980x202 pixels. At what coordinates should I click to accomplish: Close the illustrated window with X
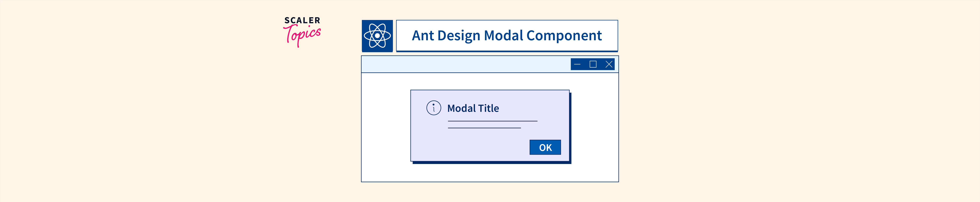(609, 64)
